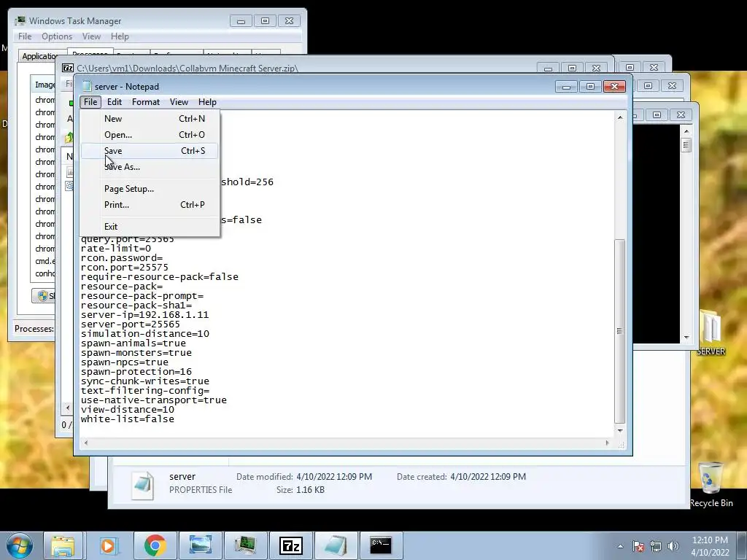This screenshot has width=747, height=560.
Task: Click cmd.exe row in Task Manager
Action: [44, 261]
